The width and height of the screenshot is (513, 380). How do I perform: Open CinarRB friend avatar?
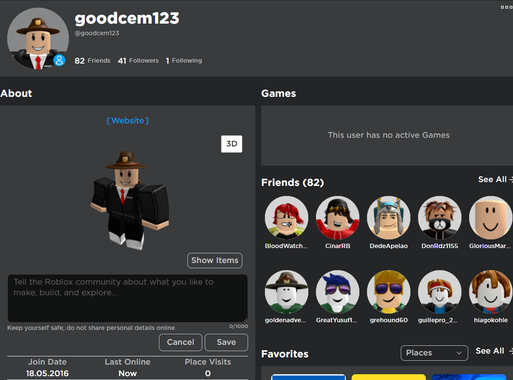(x=337, y=218)
